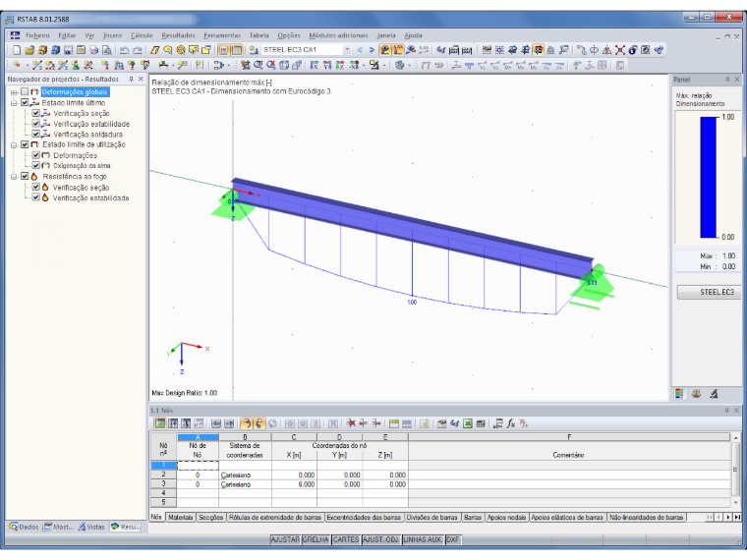Toggle Verificação estabilidade under Estado limite último
The width and height of the screenshot is (747, 560).
point(35,124)
